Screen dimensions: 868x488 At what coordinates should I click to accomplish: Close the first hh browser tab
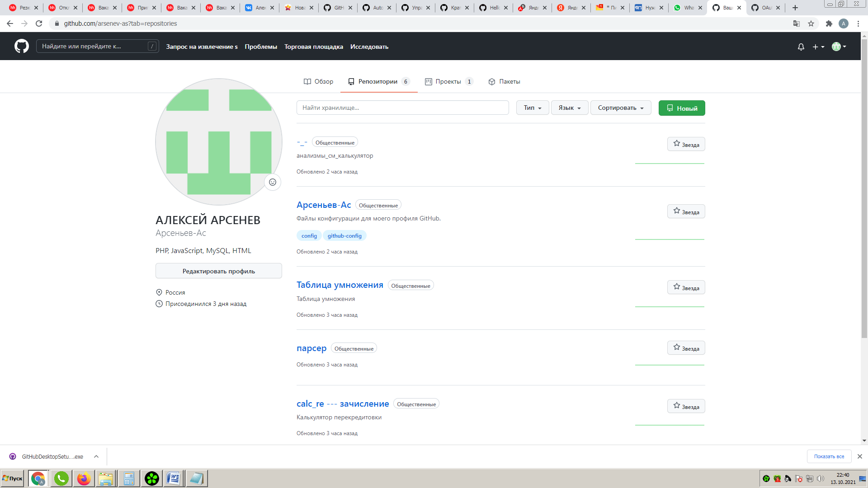[x=36, y=8]
